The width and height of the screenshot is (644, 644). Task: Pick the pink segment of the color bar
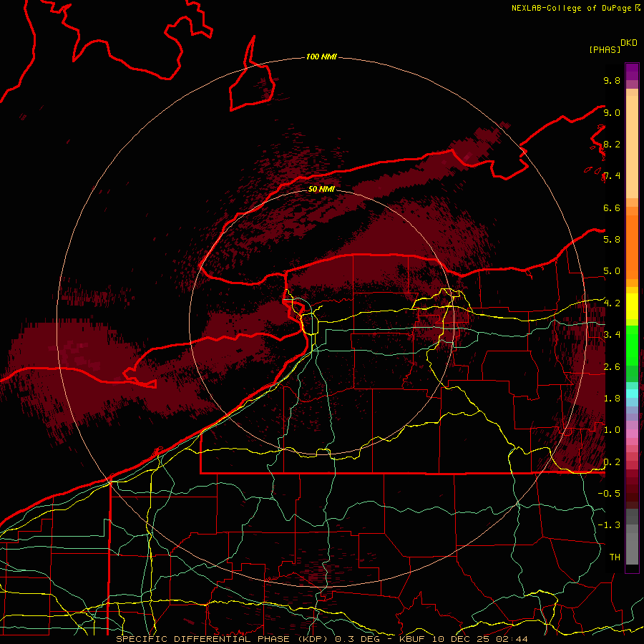pyautogui.click(x=632, y=434)
